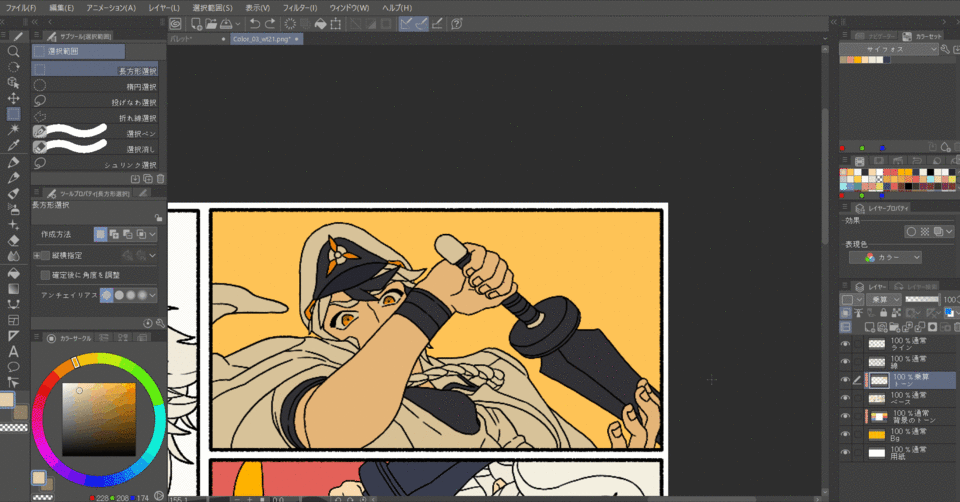
Task: Click new layer folder icon
Action: pyautogui.click(x=894, y=328)
